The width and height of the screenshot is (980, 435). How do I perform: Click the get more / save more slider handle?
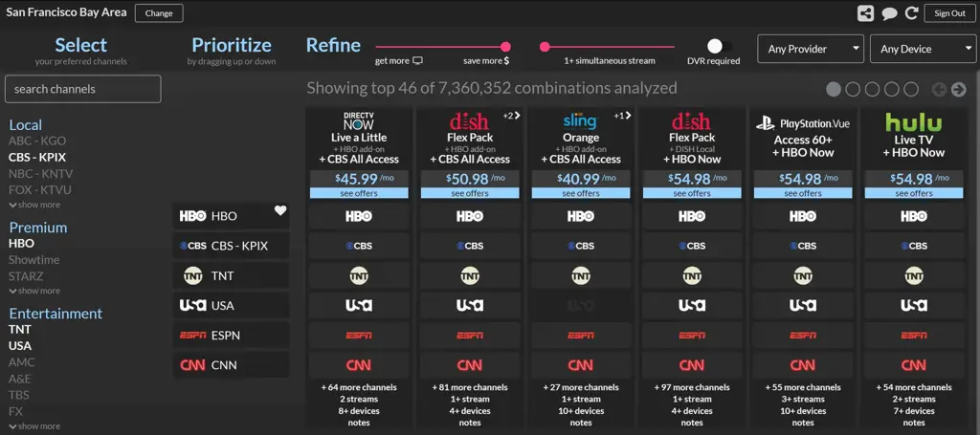(505, 47)
